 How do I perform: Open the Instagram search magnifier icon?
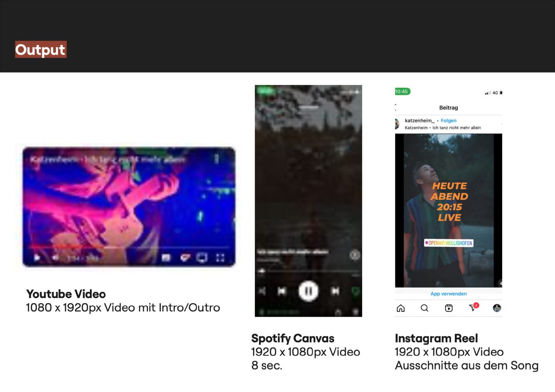[424, 308]
